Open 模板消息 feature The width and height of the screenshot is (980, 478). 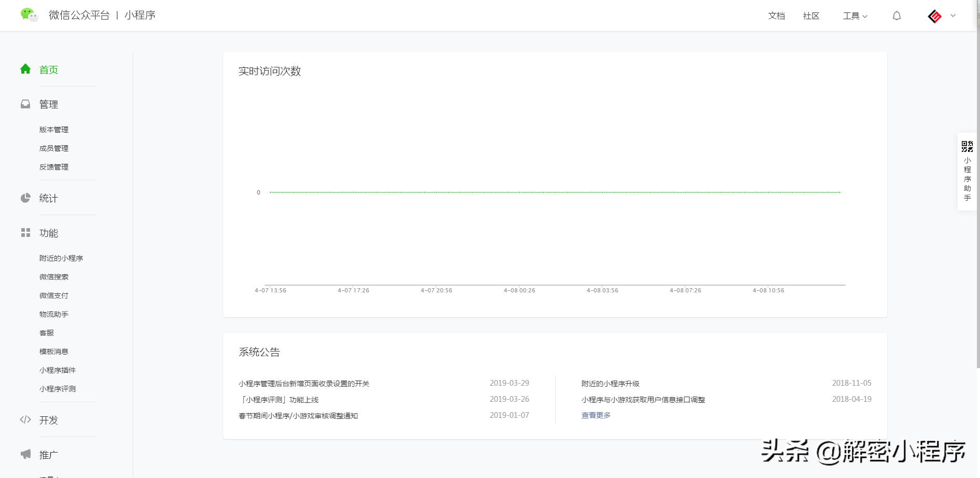click(x=54, y=352)
